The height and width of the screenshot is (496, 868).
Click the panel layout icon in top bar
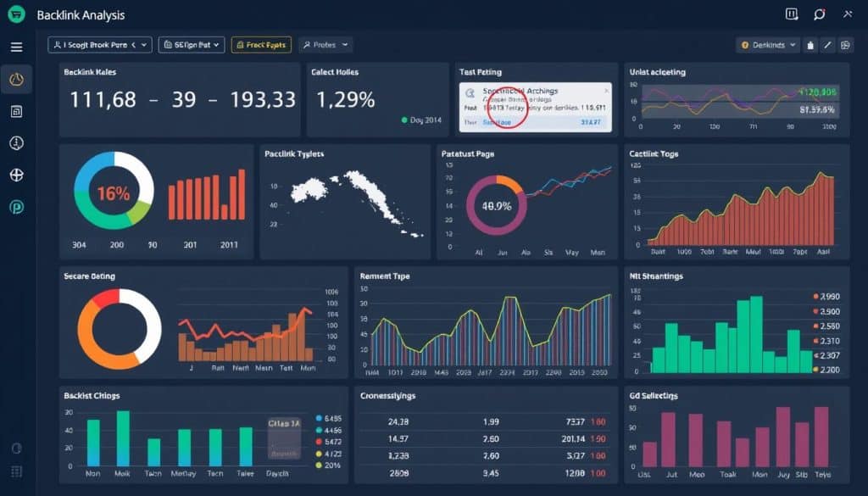(x=792, y=14)
